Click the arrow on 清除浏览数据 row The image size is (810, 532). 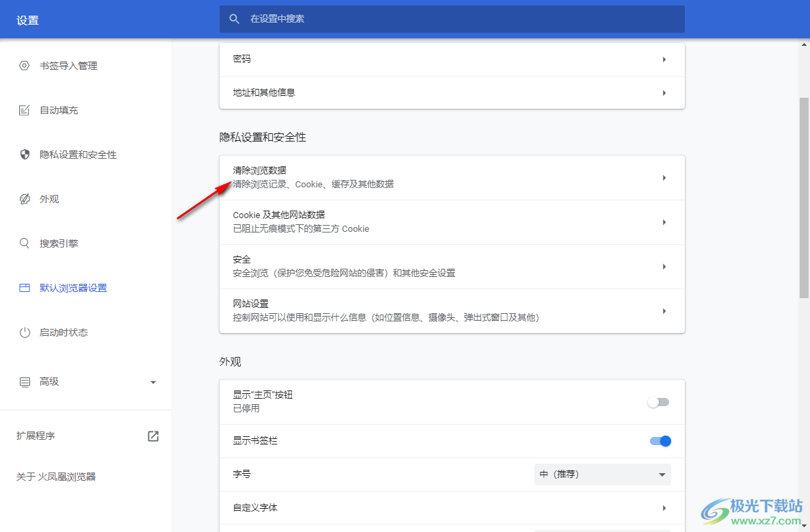(x=664, y=178)
